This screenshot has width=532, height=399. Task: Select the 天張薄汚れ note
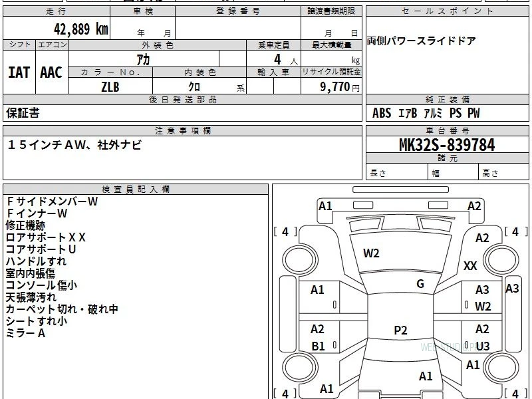31,297
